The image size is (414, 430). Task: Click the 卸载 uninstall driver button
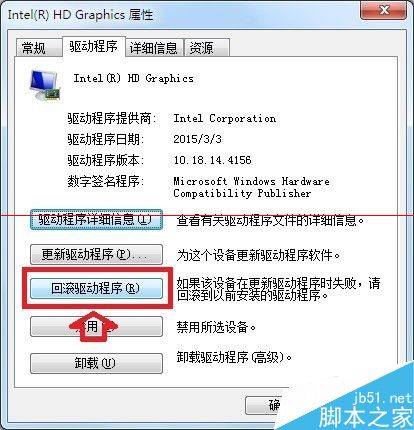tap(96, 363)
